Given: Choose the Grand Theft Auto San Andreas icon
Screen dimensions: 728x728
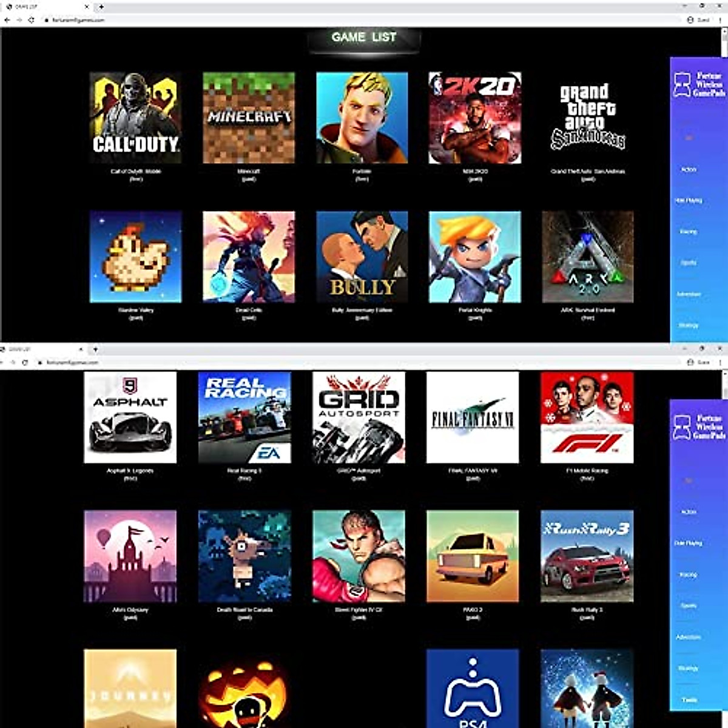Looking at the screenshot, I should [587, 118].
